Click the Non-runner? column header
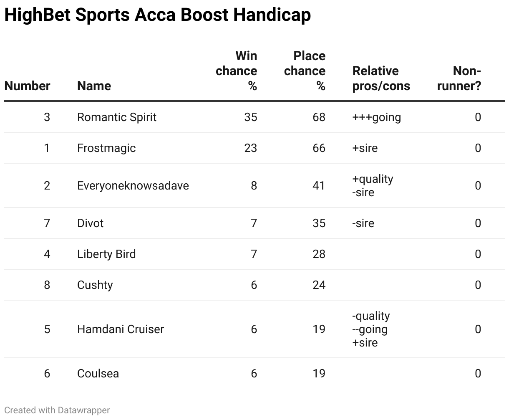Image resolution: width=509 pixels, height=420 pixels. click(x=459, y=78)
